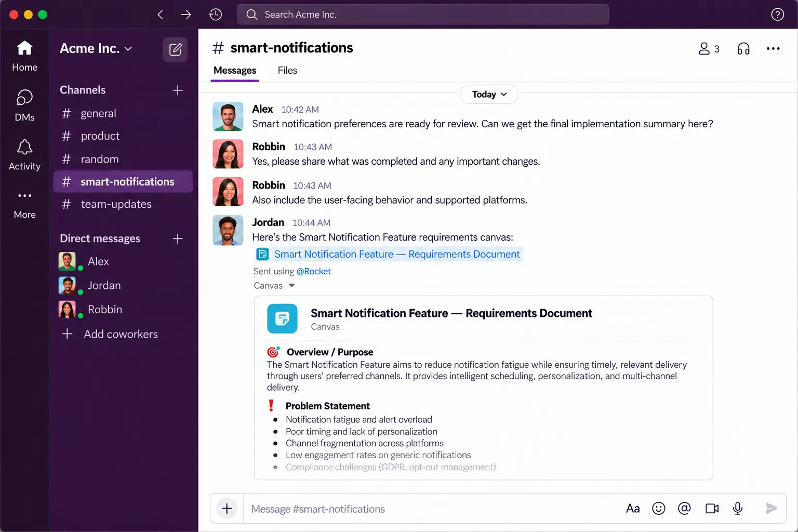Open channel options three-dot menu
Screen dimensions: 798x532
click(x=773, y=49)
